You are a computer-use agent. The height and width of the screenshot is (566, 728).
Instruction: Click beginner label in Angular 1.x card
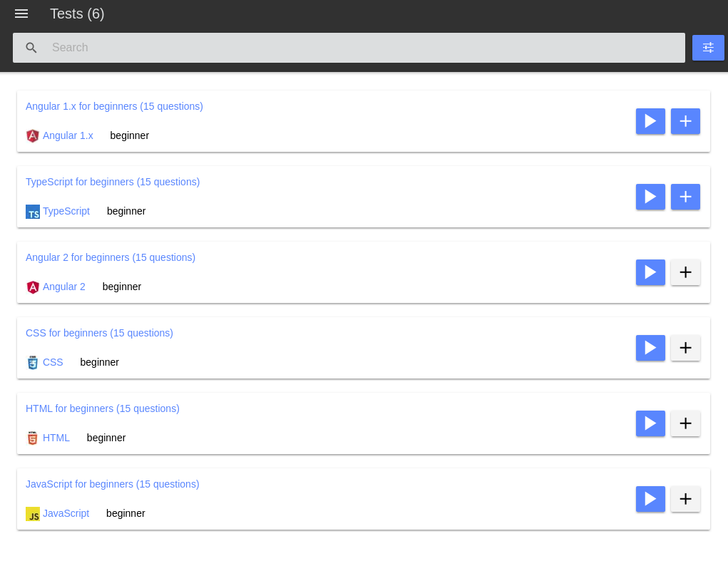click(x=130, y=135)
